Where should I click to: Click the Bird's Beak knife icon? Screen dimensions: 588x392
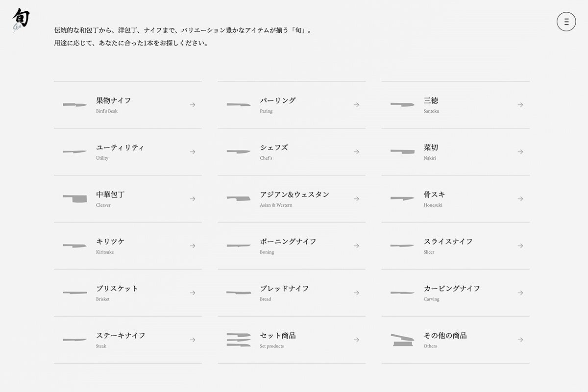[x=74, y=105]
